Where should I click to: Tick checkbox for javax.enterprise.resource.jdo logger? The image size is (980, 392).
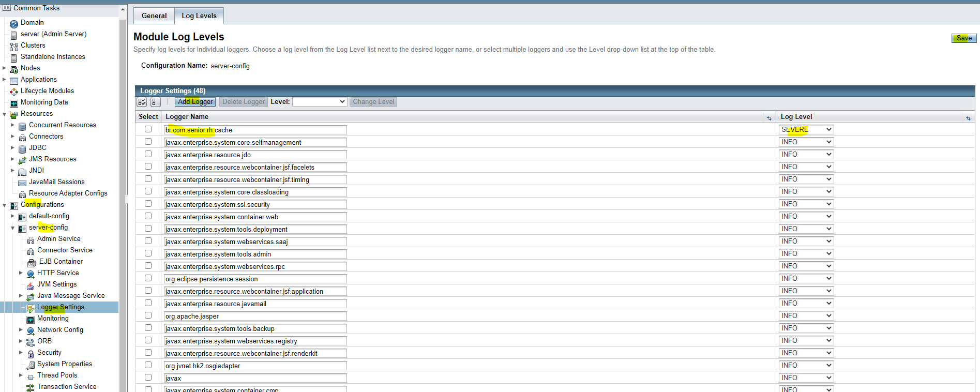coord(148,154)
